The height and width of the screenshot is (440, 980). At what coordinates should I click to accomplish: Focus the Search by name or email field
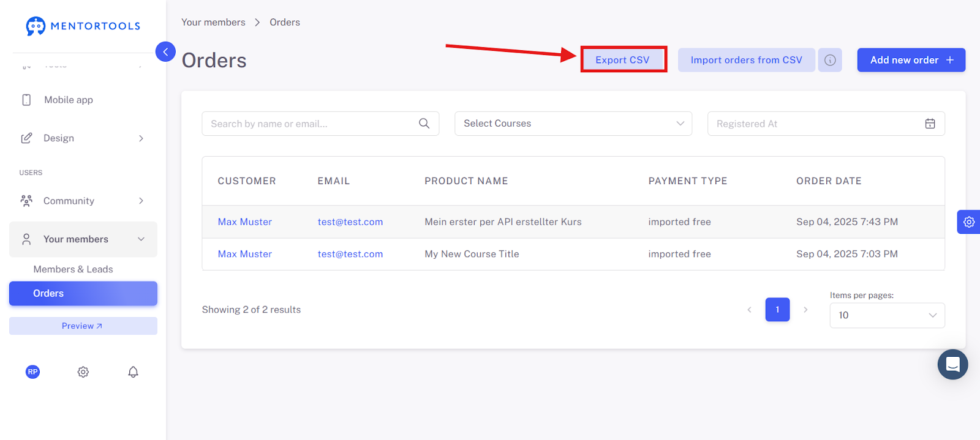pos(320,124)
